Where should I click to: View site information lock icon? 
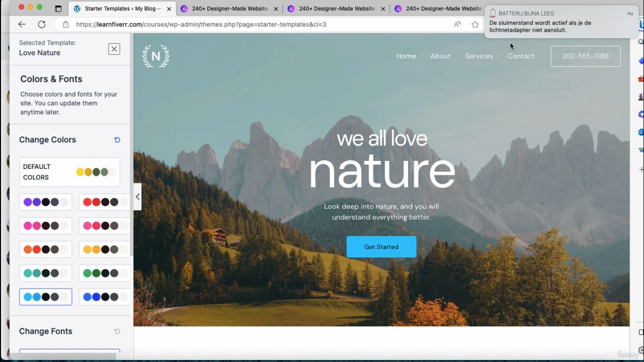(x=65, y=24)
